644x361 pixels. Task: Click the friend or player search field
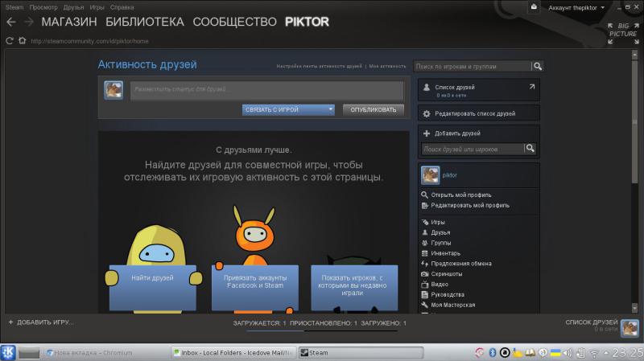473,149
